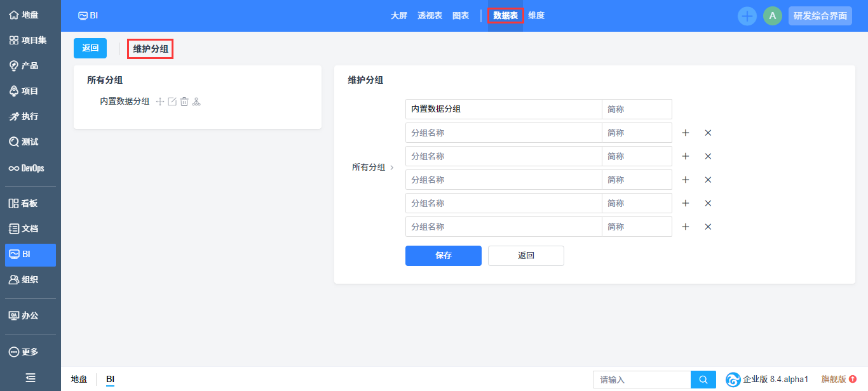Click the 旗舰版 upgrade link

pyautogui.click(x=838, y=379)
